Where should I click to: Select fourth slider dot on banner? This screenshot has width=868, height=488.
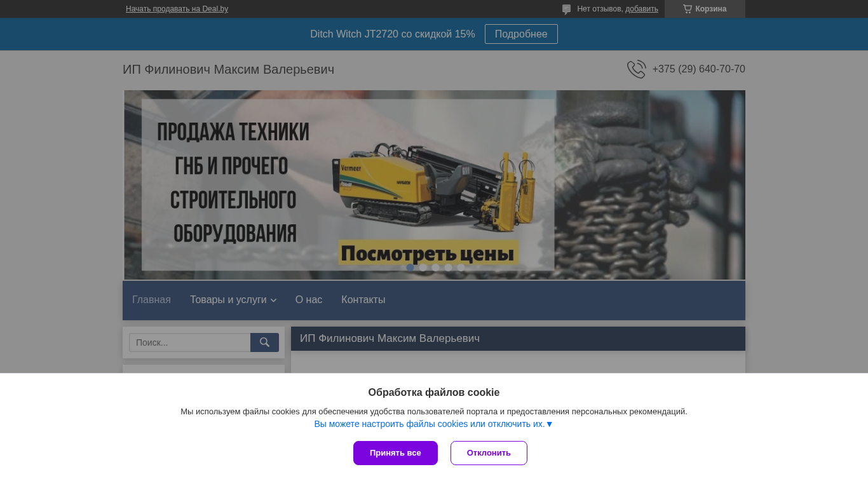point(448,268)
